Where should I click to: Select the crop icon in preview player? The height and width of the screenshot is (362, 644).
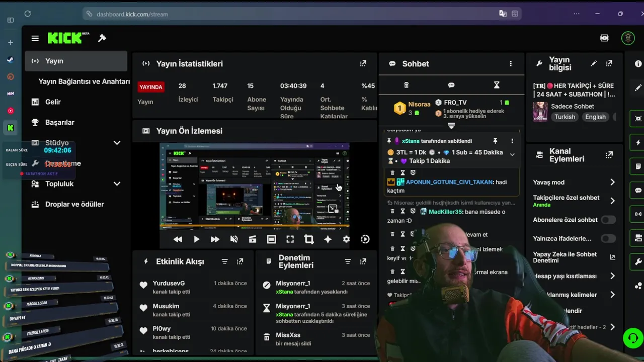pyautogui.click(x=309, y=239)
